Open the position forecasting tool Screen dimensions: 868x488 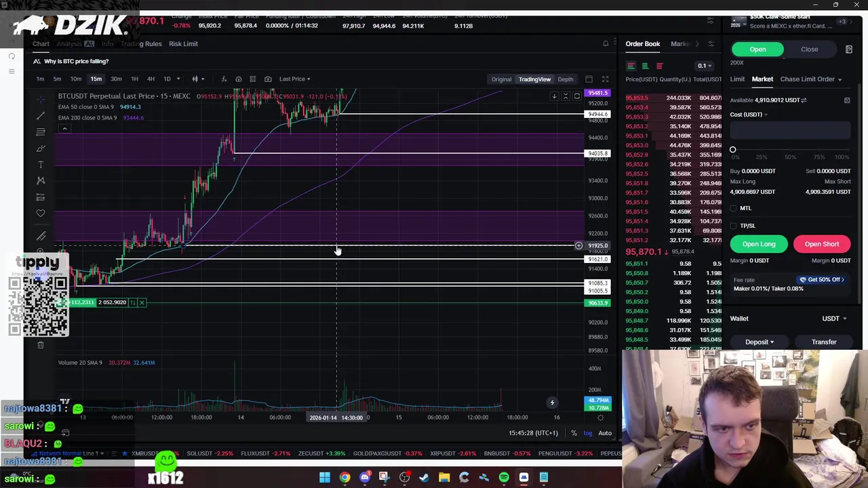[x=41, y=197]
